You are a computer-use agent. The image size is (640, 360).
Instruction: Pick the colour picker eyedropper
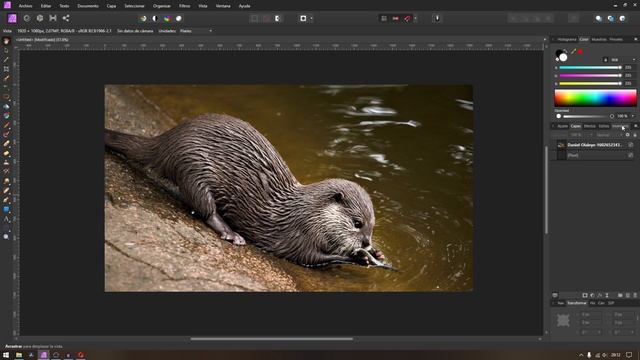click(x=573, y=52)
